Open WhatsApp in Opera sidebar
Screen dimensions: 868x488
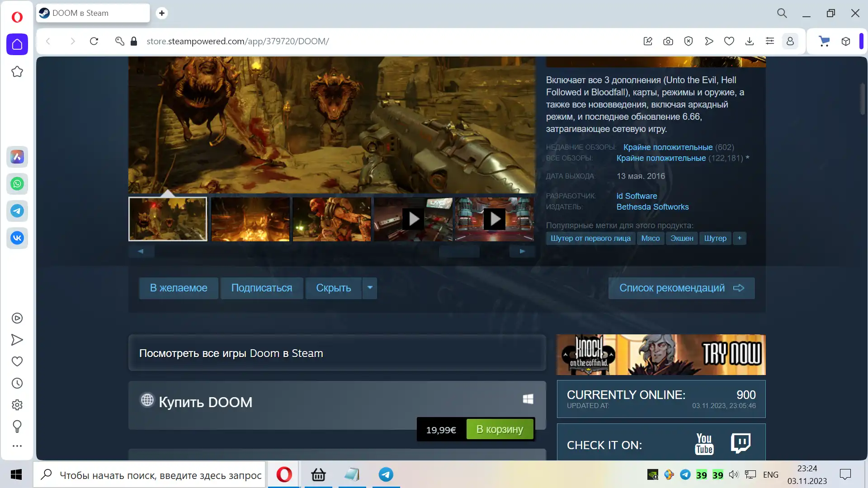click(x=17, y=184)
